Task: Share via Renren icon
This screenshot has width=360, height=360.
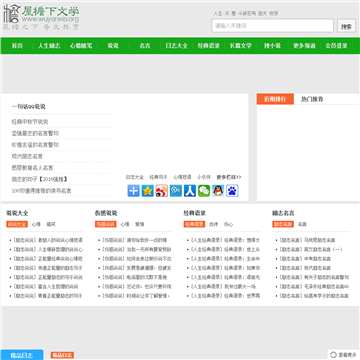Action: click(x=190, y=191)
